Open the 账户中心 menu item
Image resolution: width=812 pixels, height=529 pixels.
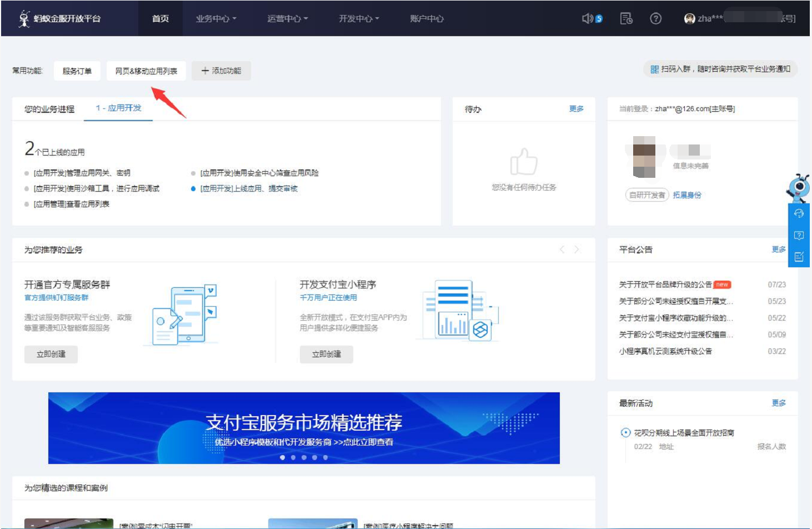pyautogui.click(x=427, y=18)
